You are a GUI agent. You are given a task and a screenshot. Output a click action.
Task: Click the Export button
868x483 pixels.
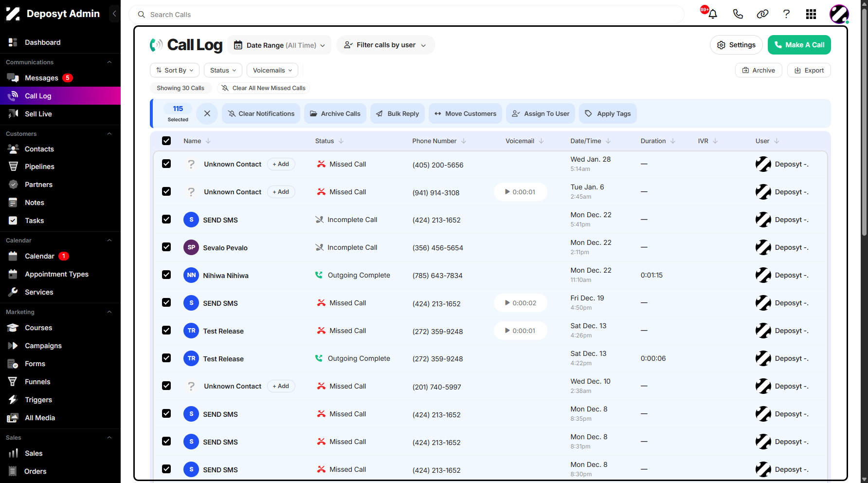(809, 70)
